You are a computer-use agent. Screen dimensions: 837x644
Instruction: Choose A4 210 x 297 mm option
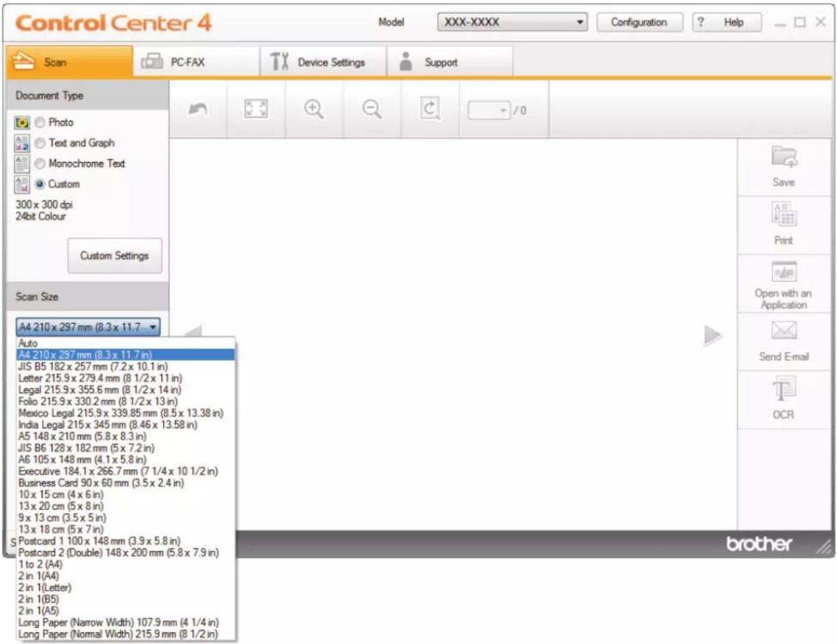coord(126,354)
